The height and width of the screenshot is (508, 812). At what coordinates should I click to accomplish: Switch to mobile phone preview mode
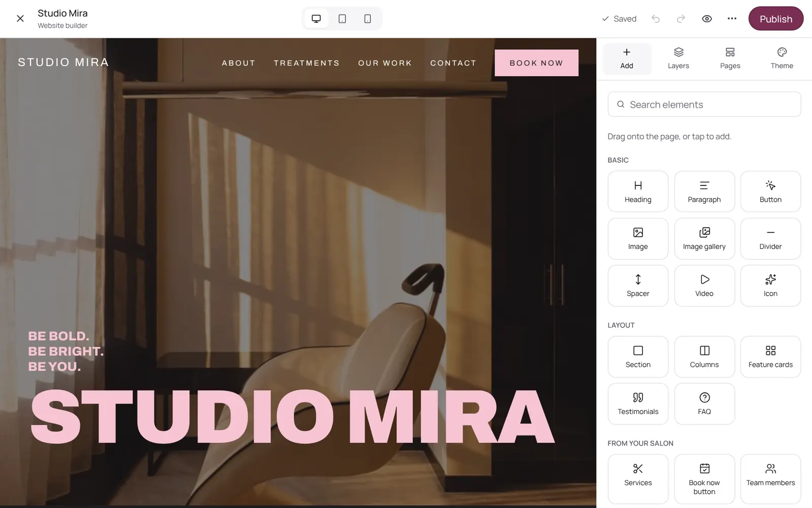click(x=367, y=19)
